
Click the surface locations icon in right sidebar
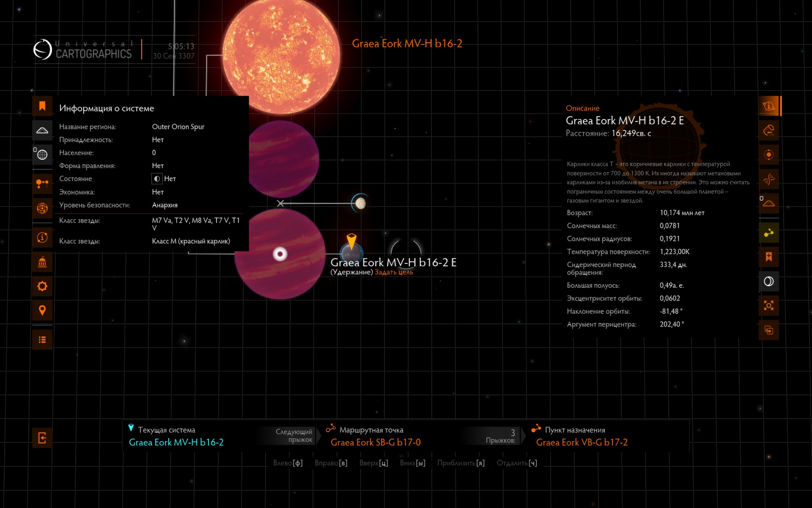point(769,203)
